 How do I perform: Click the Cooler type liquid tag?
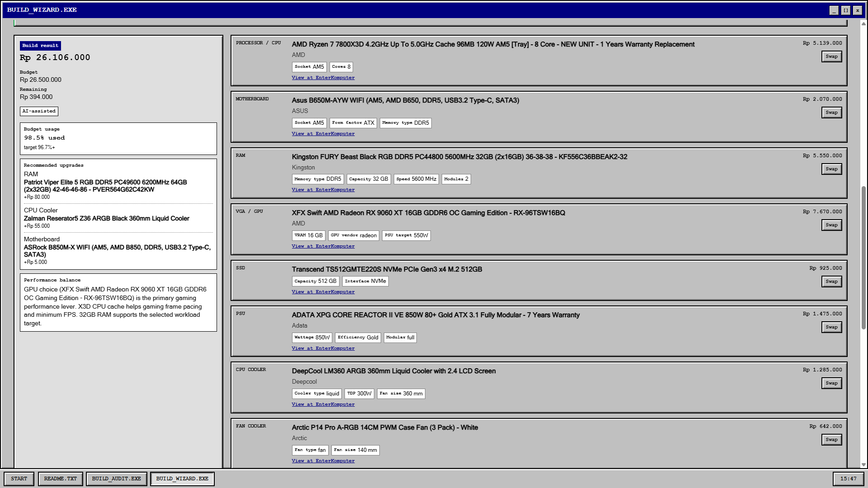click(x=317, y=394)
